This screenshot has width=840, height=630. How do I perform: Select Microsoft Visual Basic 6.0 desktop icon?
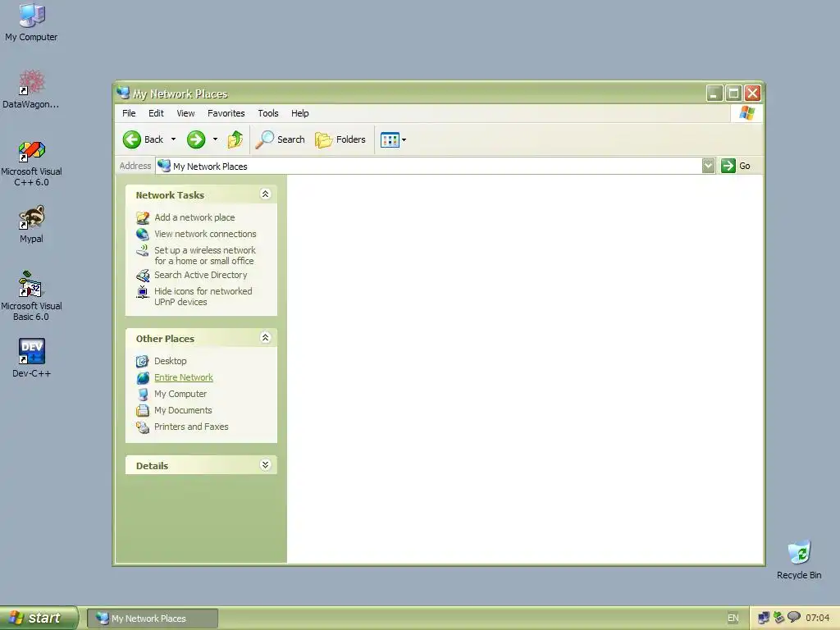(x=31, y=296)
